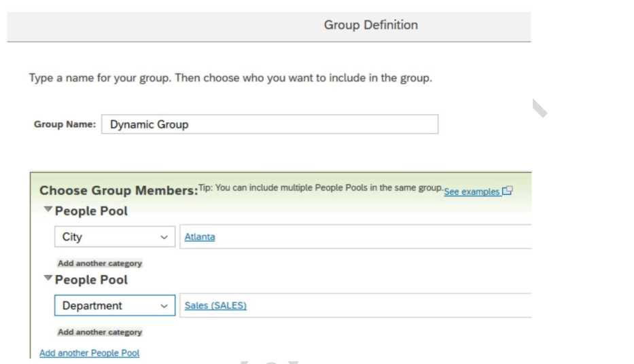Click the Group Definition title bar
634x364 pixels.
(x=370, y=25)
